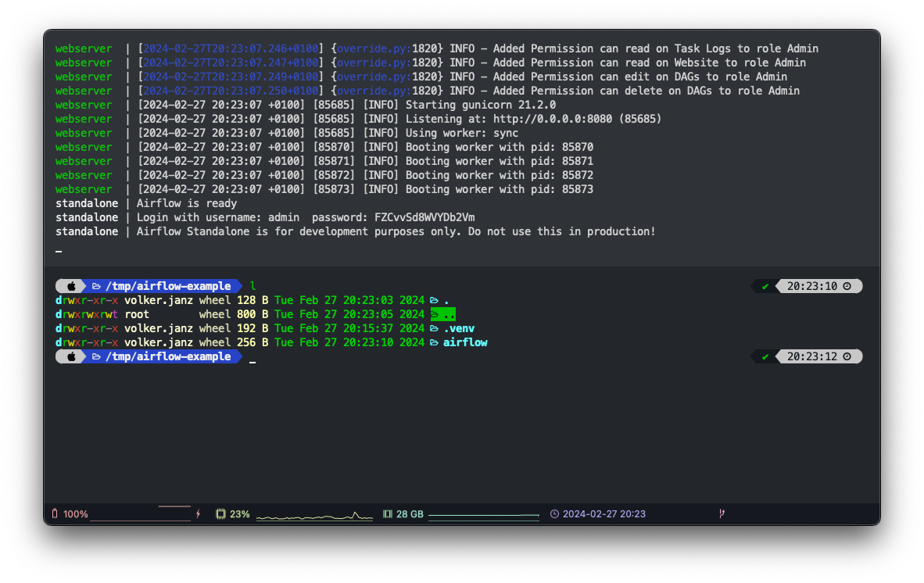Click the .venv directory name

[459, 328]
